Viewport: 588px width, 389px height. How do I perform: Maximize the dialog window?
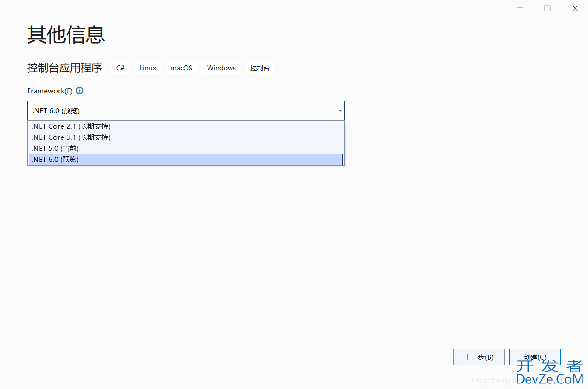tap(548, 8)
